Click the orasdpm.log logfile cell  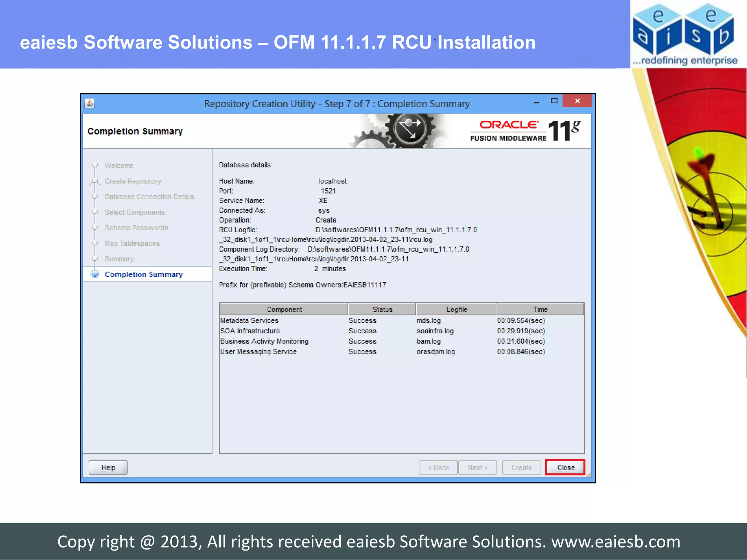(x=436, y=352)
